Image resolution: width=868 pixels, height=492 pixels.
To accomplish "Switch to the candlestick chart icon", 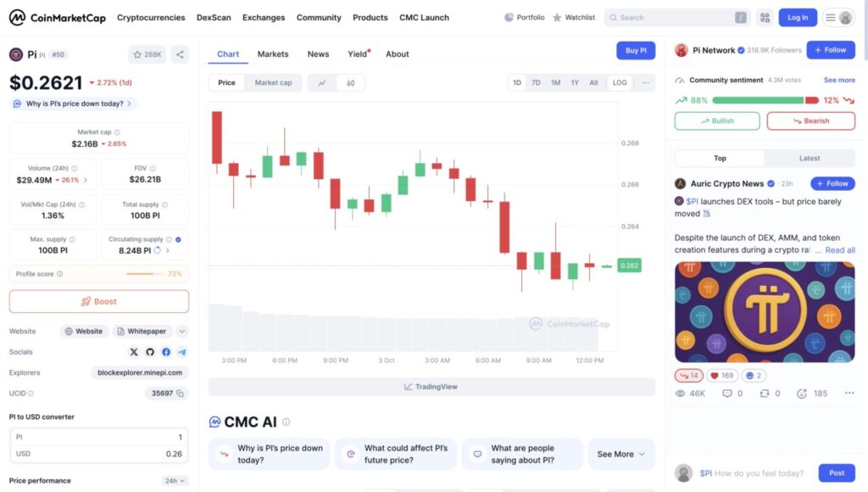I will point(350,83).
